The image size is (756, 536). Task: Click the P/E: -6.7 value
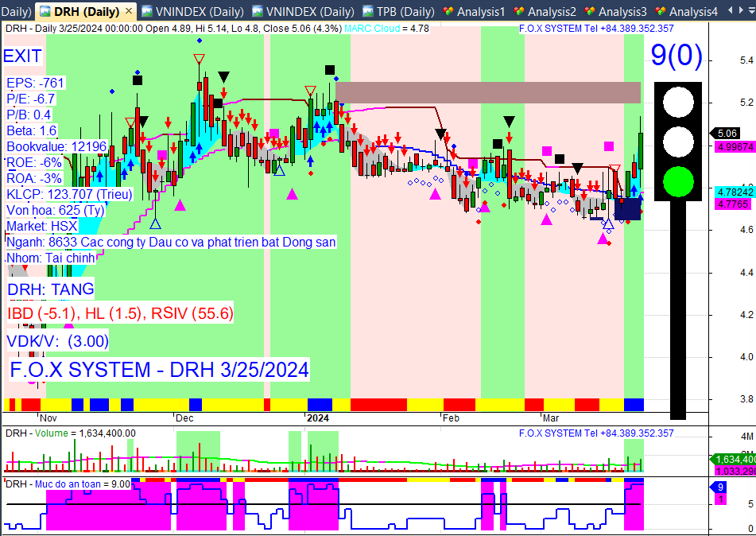tap(31, 99)
